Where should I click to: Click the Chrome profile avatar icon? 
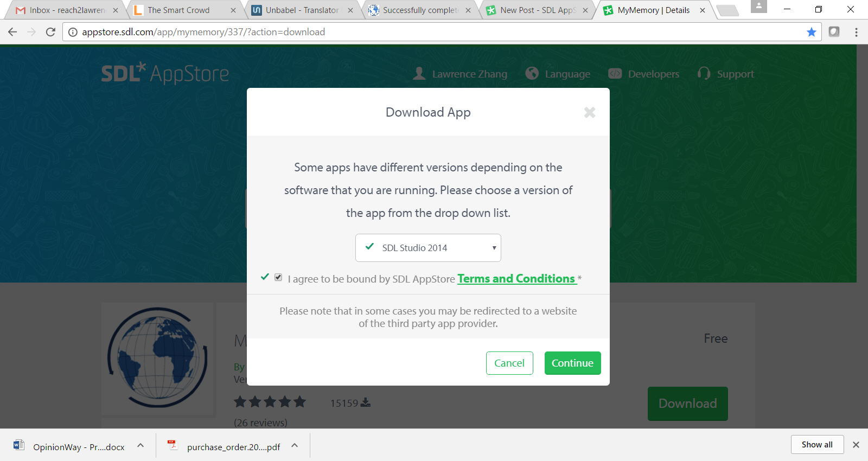click(758, 7)
